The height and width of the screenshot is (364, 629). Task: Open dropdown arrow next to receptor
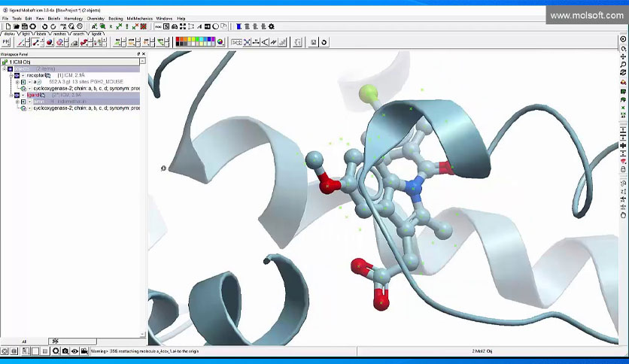coord(23,75)
